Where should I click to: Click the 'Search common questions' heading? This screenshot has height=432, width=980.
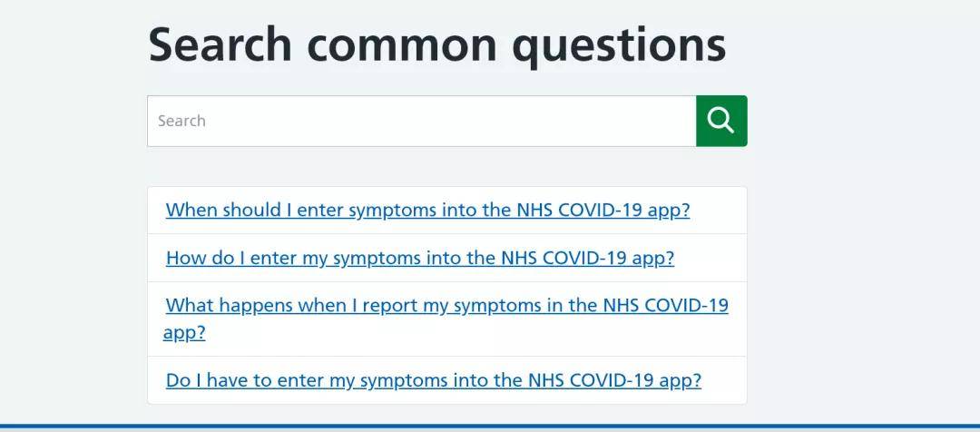pos(436,45)
